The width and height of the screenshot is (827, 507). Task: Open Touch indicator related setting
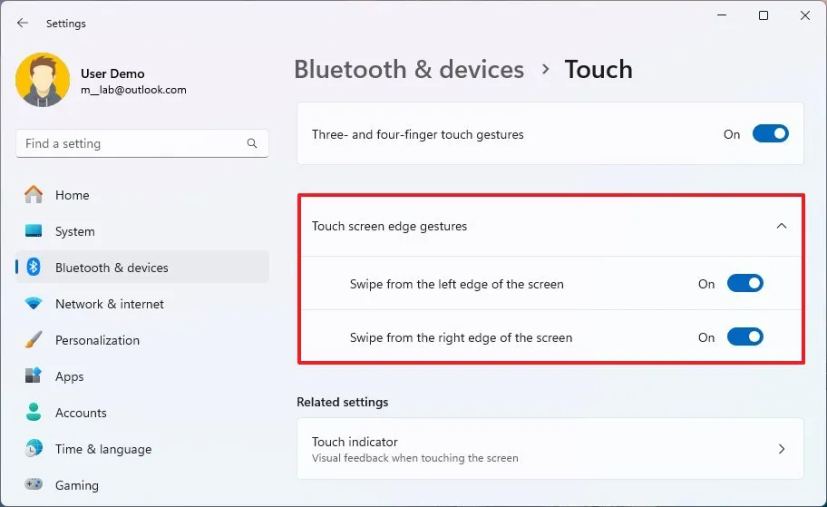coord(550,449)
